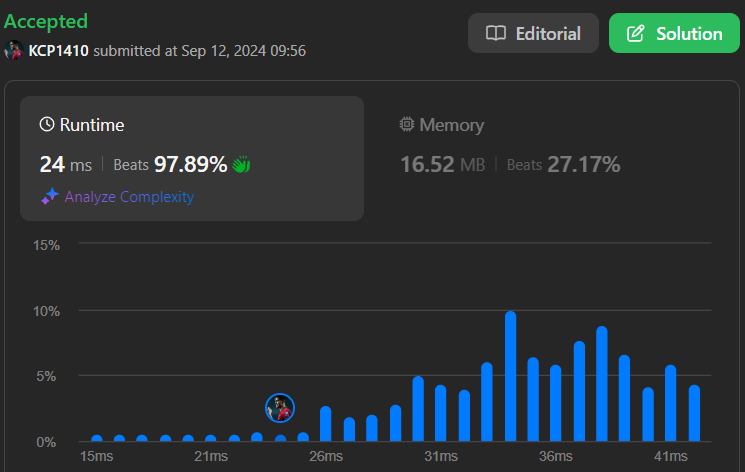
Task: Visit the KCP1410 username link
Action: 59,50
